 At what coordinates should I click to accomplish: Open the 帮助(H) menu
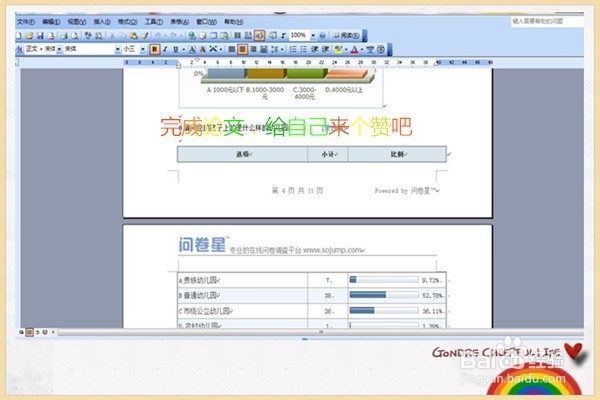point(234,22)
